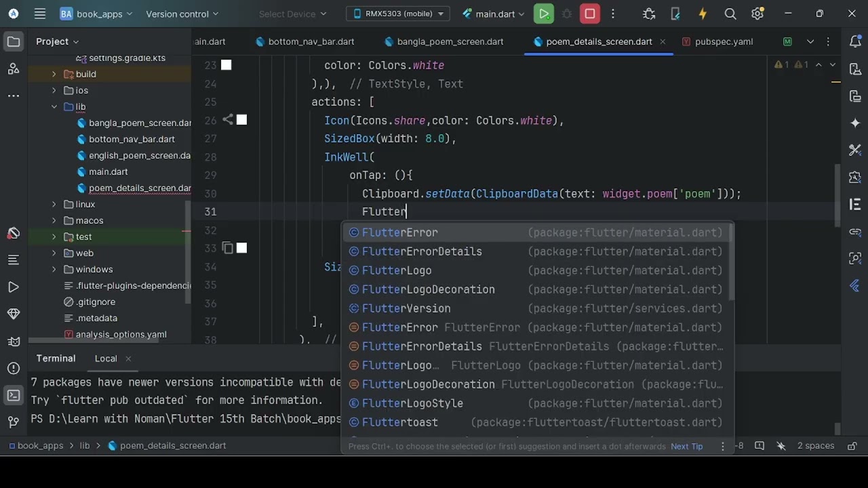This screenshot has height=488, width=868.
Task: Select the Terminal panel tab
Action: tap(56, 359)
